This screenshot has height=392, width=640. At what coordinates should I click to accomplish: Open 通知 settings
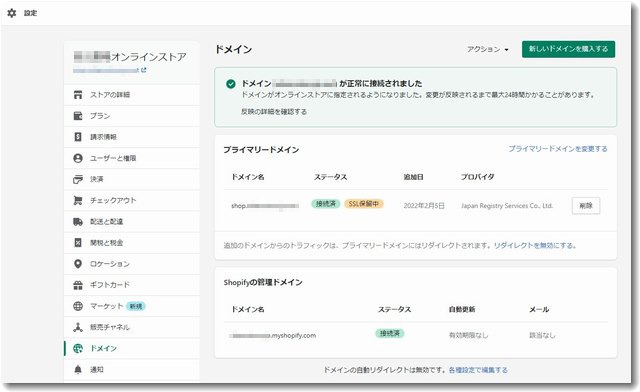pyautogui.click(x=131, y=370)
